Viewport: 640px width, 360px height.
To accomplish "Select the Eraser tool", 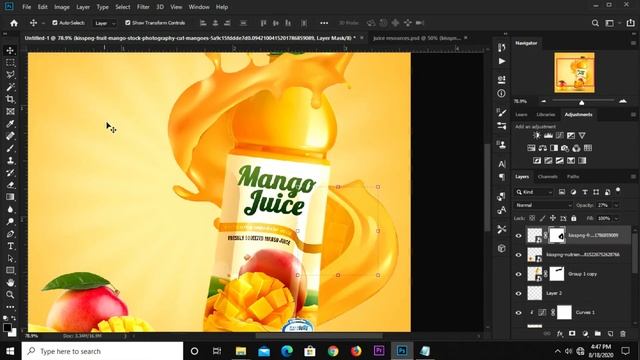I will pyautogui.click(x=10, y=185).
